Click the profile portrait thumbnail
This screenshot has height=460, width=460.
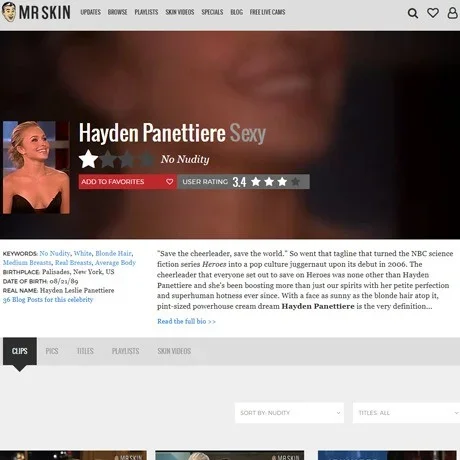[36, 167]
